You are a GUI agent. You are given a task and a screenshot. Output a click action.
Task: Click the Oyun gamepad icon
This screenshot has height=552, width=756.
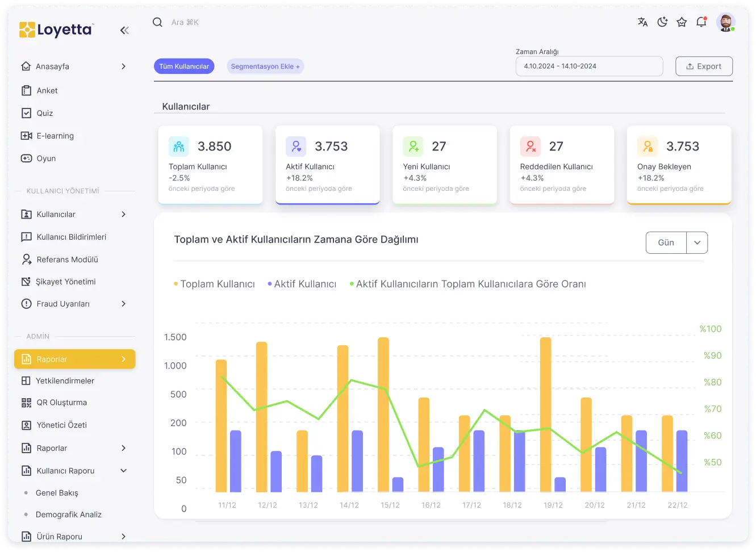tap(26, 158)
